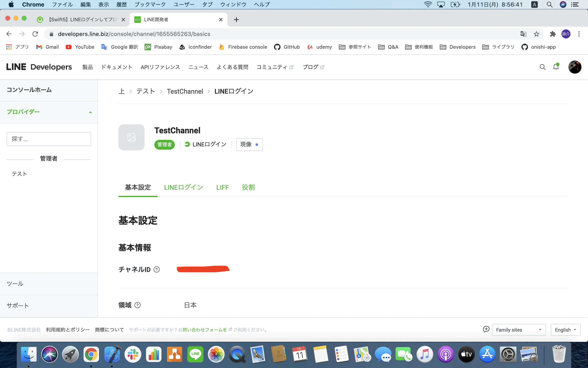The image size is (588, 368).
Task: Bookmark this page with the star icon
Action: click(537, 34)
